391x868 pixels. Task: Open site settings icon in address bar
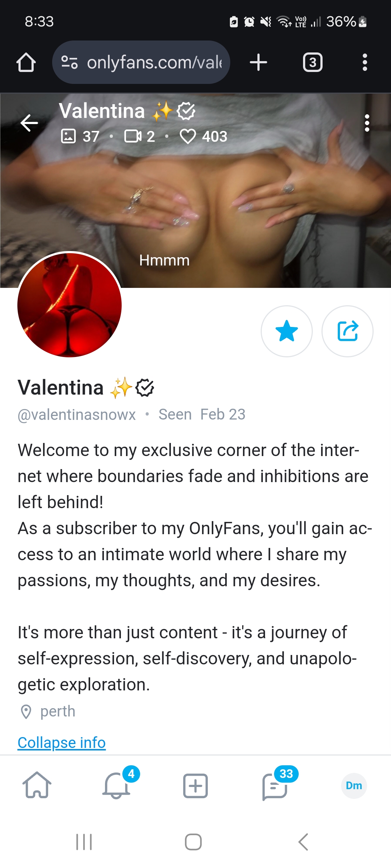click(x=69, y=62)
